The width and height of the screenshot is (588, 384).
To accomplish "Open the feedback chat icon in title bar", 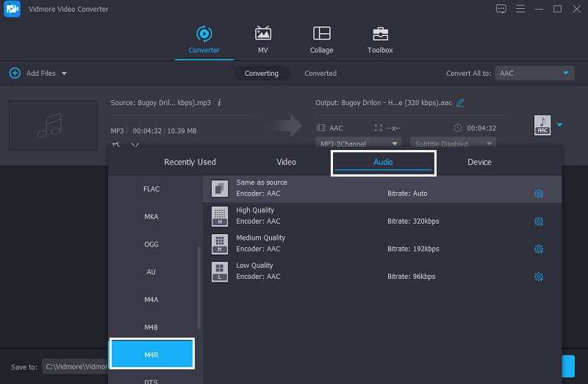I will 501,9.
